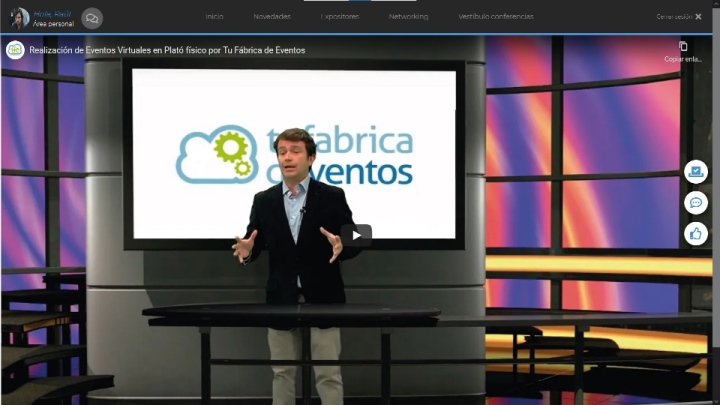Click the 'Hola, Raúl' greeting text
This screenshot has width=720, height=405.
coord(52,14)
